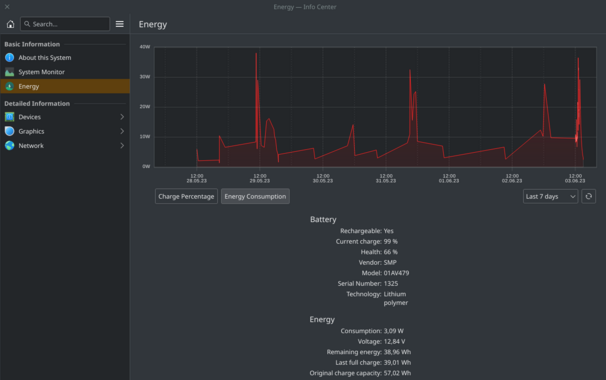Click the Voltage value 12,84 V

(x=395, y=341)
